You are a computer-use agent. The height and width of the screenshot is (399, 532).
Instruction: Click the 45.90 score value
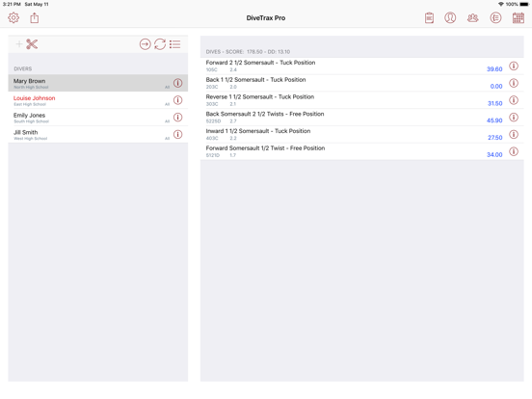[x=494, y=120]
